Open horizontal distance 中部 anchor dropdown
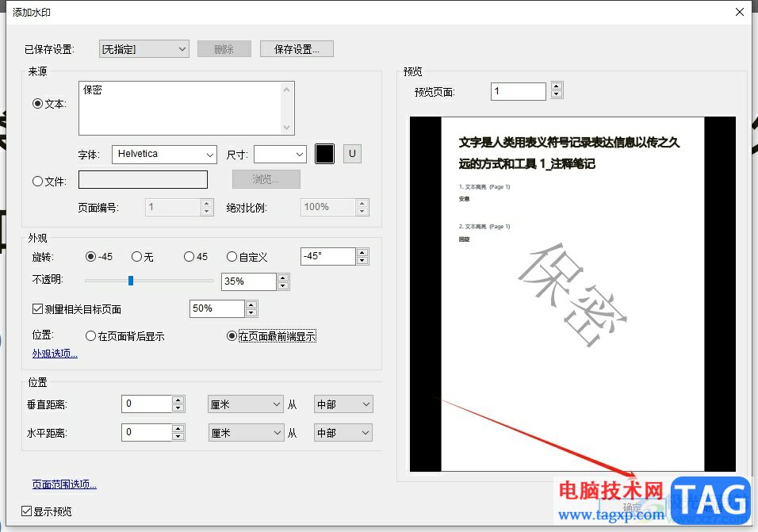This screenshot has width=758, height=532. tap(343, 432)
